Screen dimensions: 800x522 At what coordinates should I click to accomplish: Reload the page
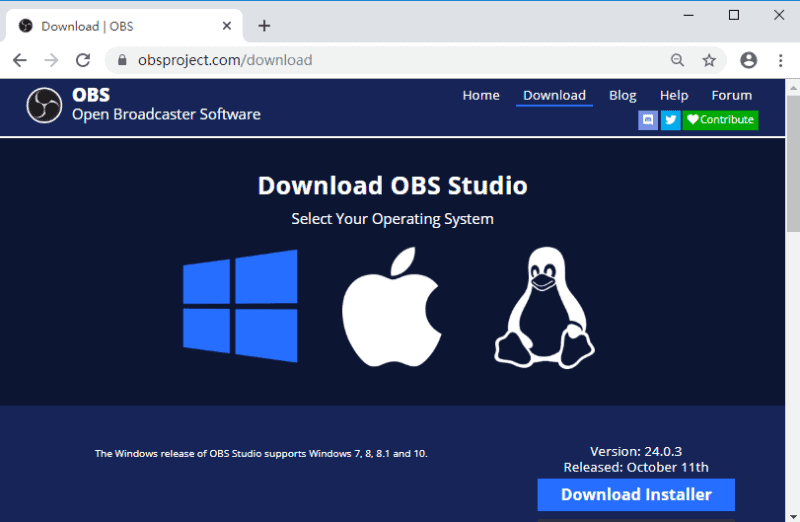click(x=83, y=60)
